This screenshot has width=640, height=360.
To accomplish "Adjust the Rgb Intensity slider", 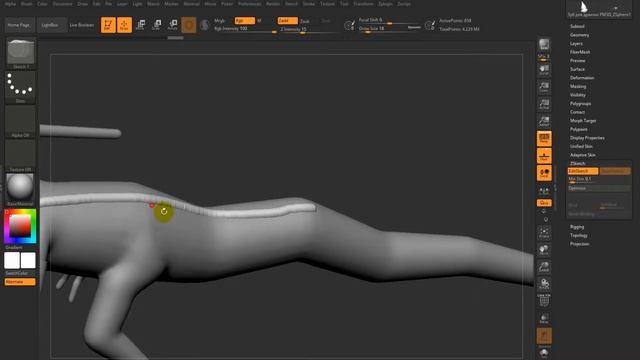I will coord(245,29).
